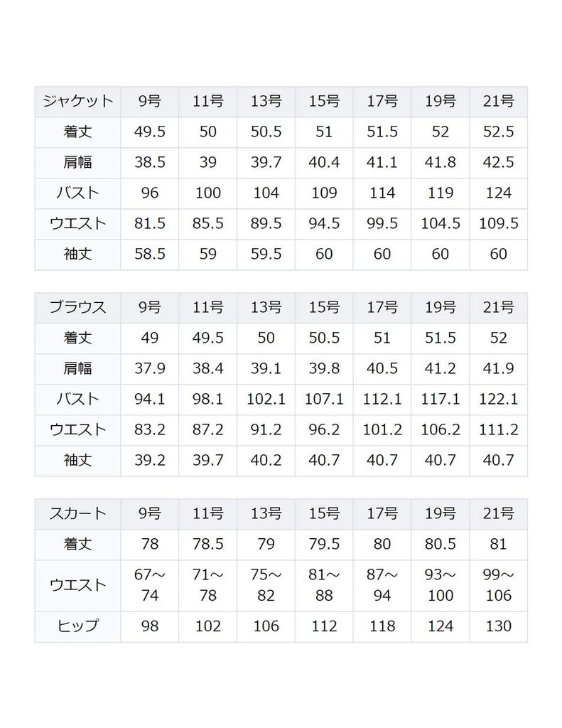The width and height of the screenshot is (562, 728).
Task: Click the skirt length value 79.5
Action: tap(324, 544)
